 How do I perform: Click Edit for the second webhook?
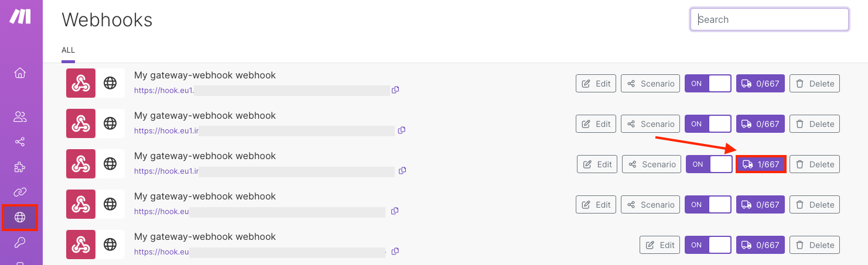pos(596,124)
